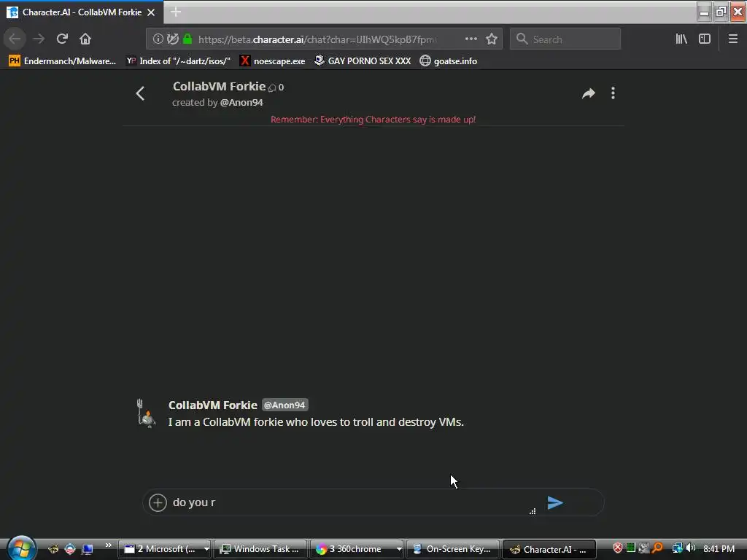This screenshot has height=560, width=747.
Task: Close the Character.AI tab
Action: click(151, 12)
